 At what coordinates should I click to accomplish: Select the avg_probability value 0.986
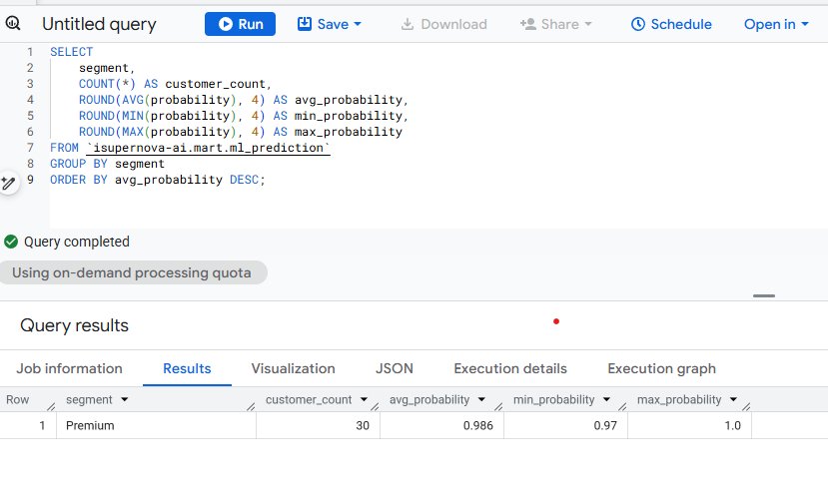pyautogui.click(x=442, y=425)
